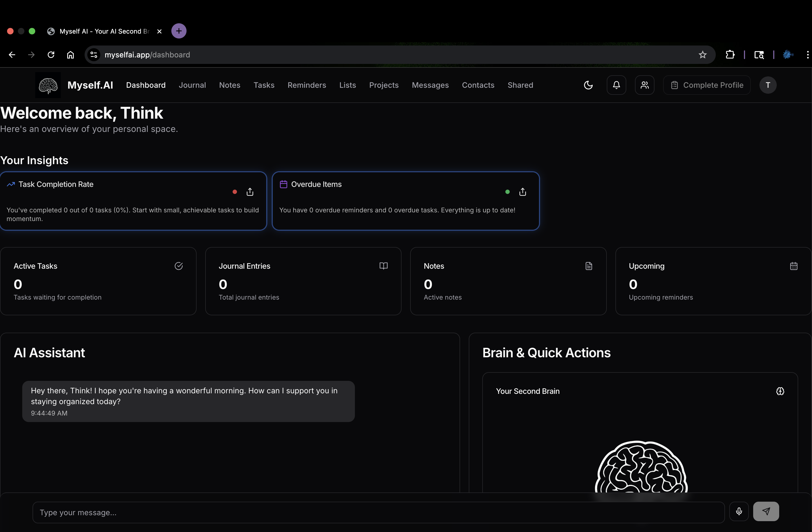Open the browser tab search icon

(759, 55)
